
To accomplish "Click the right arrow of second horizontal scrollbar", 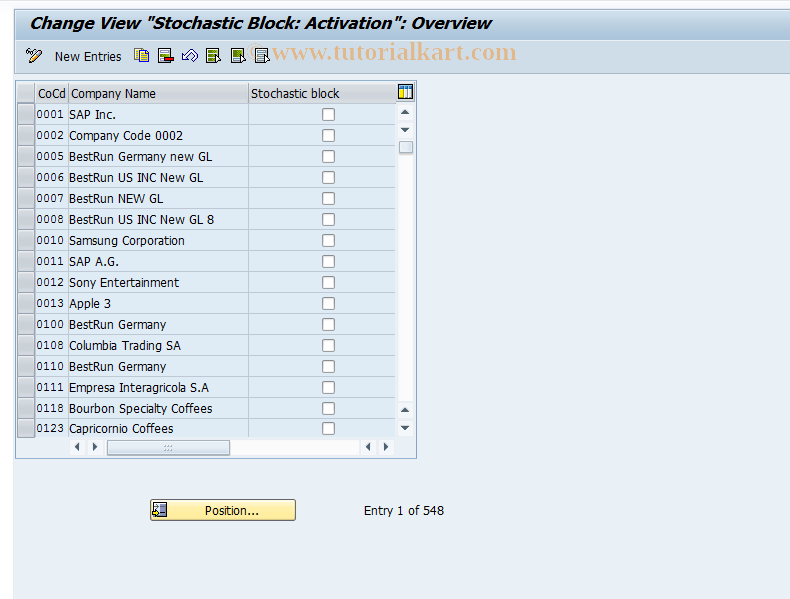I will 386,447.
